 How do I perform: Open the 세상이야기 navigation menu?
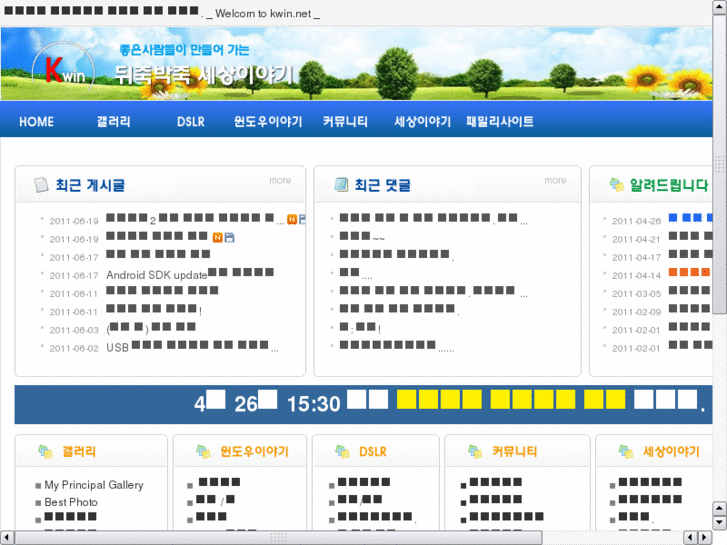point(422,122)
